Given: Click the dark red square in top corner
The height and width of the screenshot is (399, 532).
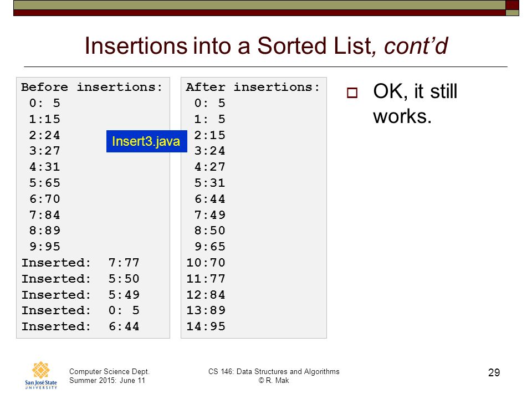Looking at the screenshot, I should pos(512,5).
